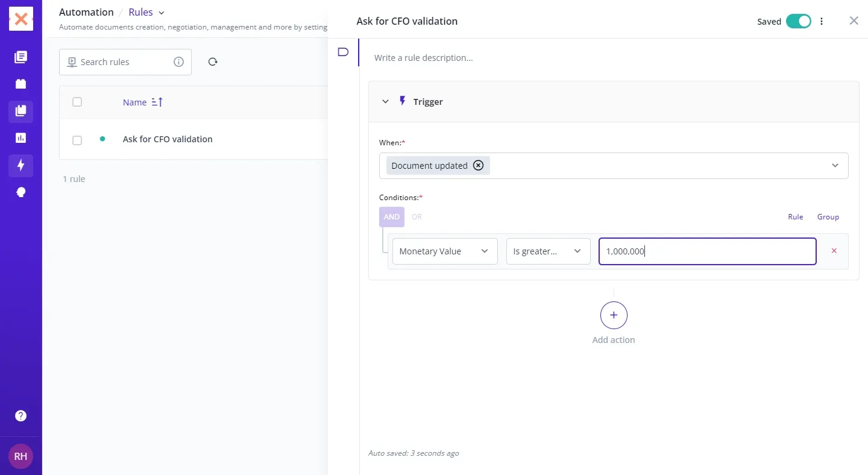The image size is (868, 475).
Task: Open the chart analytics sidebar icon
Action: pos(20,138)
